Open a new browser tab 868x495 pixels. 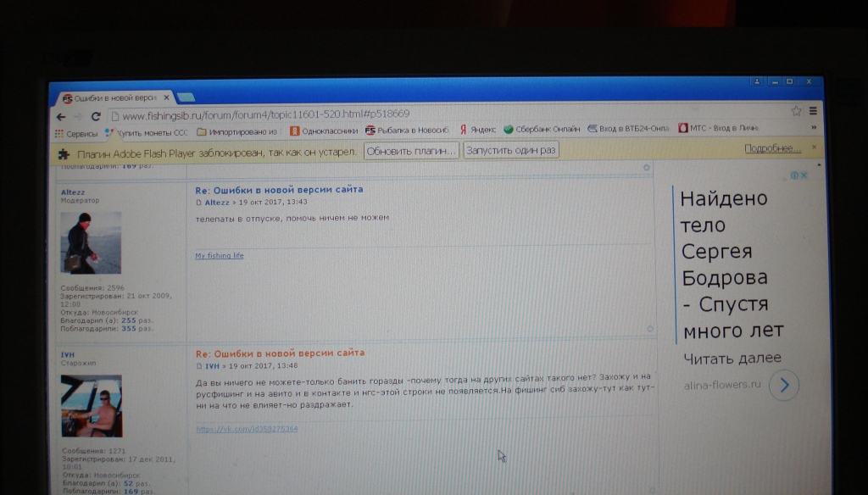(186, 97)
